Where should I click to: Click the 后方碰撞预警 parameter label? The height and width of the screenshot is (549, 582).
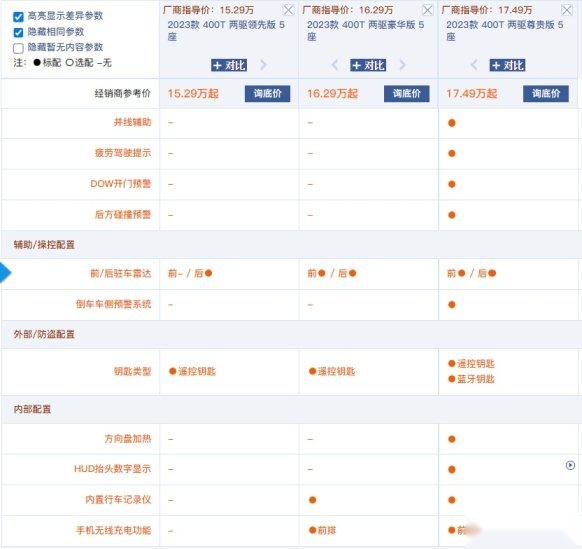click(x=123, y=215)
